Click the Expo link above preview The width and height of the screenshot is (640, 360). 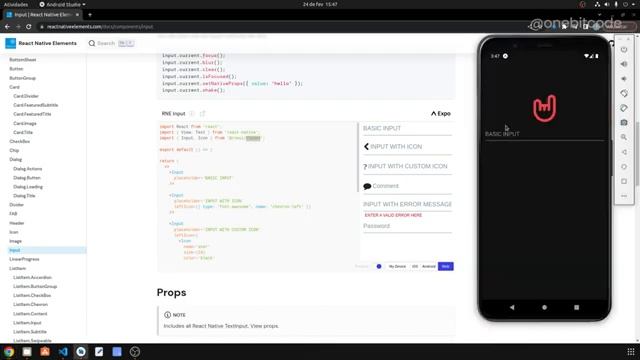point(441,113)
